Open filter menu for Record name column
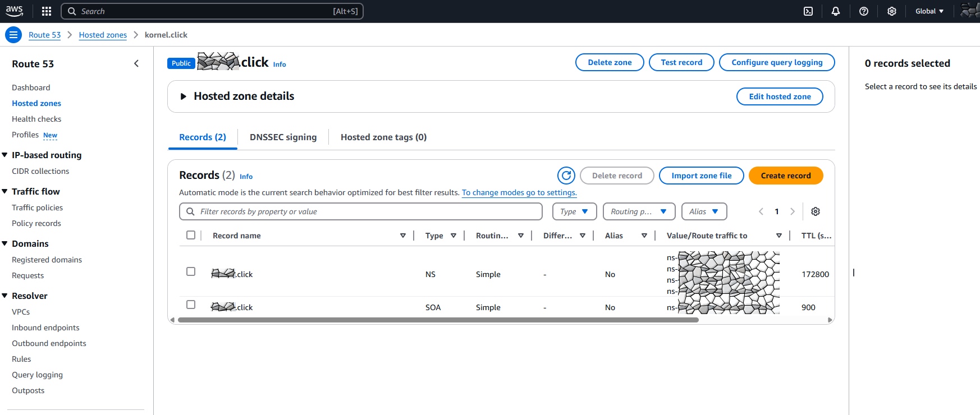Screen dimensions: 980x415 [403, 236]
